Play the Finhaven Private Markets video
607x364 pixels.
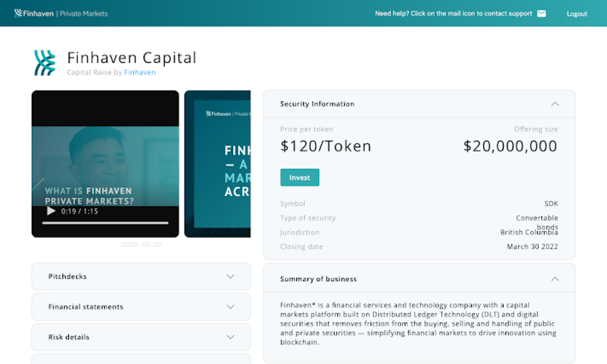click(51, 211)
